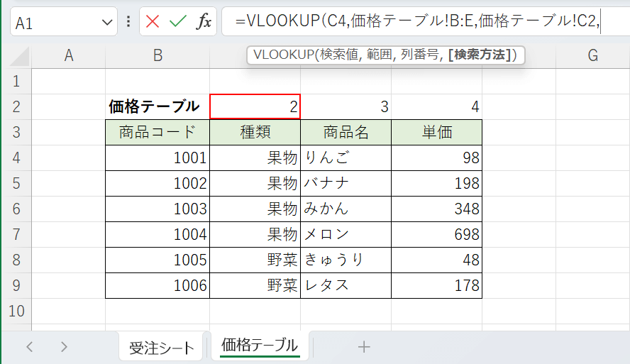Click red-outlined cell C2 with value 2
The image size is (630, 364).
[x=255, y=106]
